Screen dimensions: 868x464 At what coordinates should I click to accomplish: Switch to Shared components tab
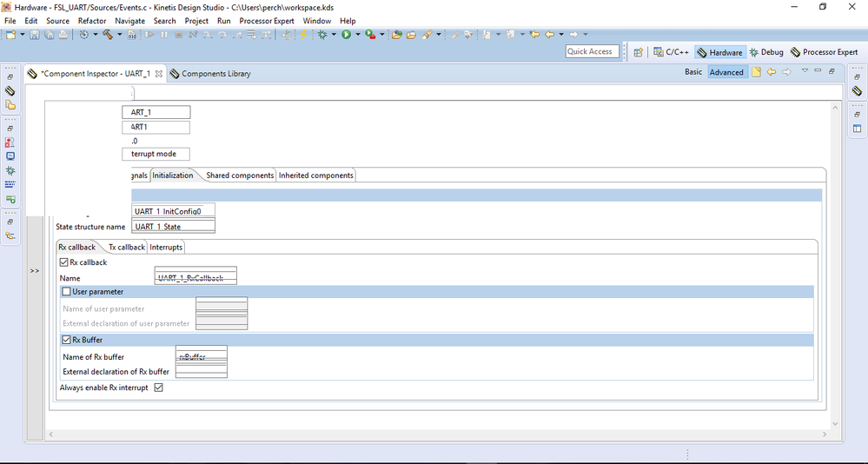pos(240,176)
